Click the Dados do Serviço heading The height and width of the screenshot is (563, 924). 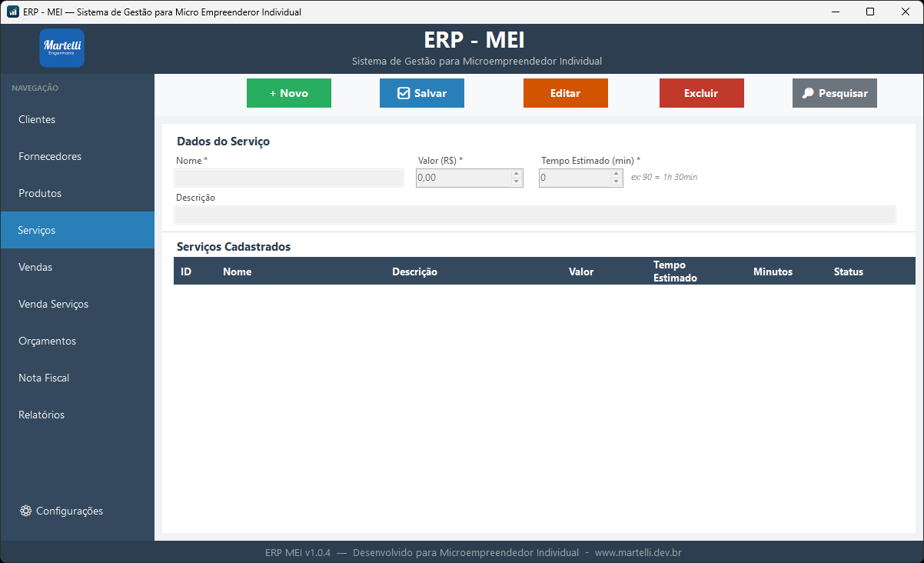[223, 142]
